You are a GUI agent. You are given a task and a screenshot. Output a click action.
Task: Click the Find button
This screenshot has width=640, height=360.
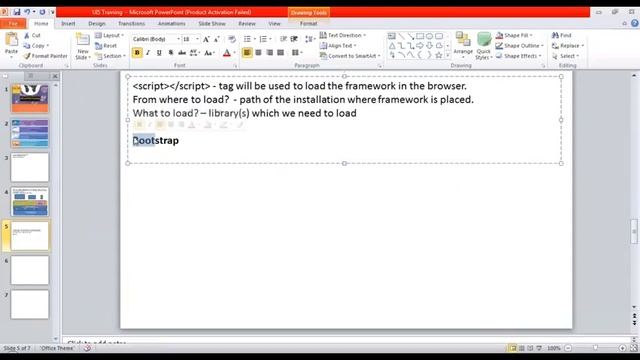(562, 36)
